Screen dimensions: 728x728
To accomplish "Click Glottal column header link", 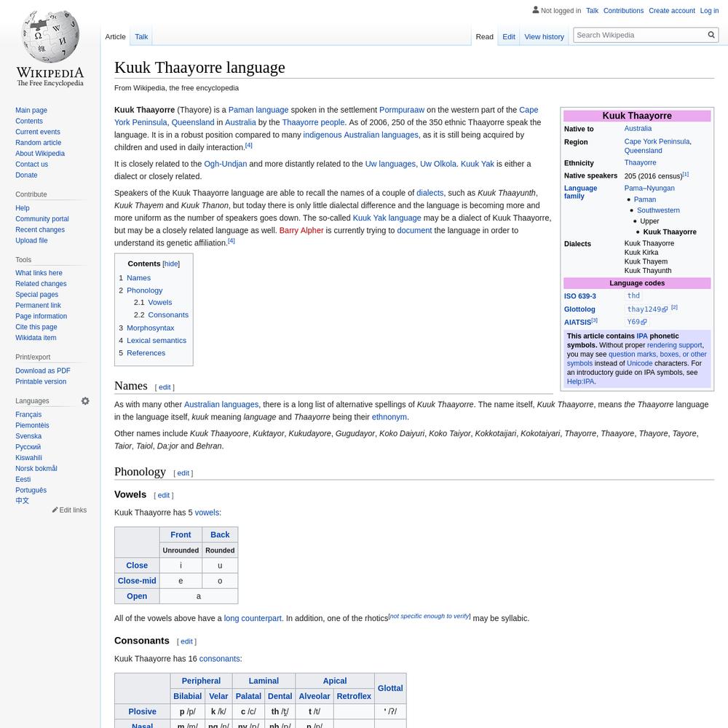I will point(390,689).
